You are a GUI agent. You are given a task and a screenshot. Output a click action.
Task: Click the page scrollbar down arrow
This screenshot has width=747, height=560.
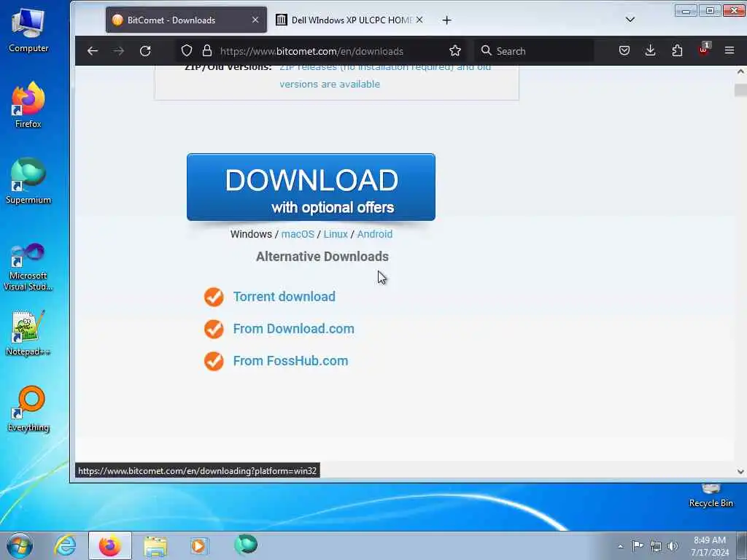[740, 472]
